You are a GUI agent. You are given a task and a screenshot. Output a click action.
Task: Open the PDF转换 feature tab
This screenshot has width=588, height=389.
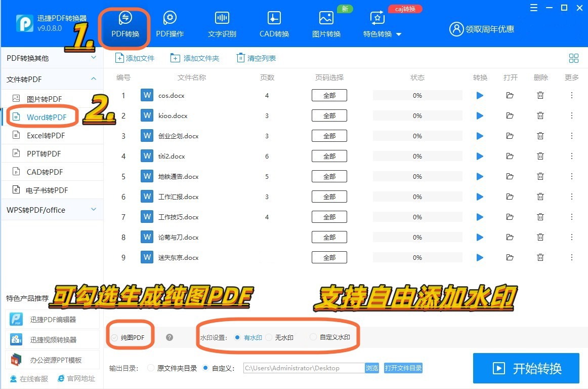[x=124, y=23]
